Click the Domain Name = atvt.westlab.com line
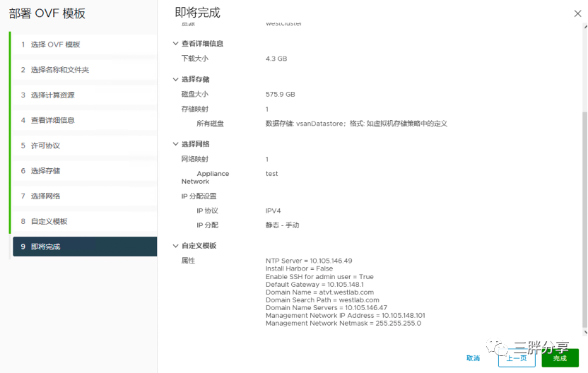 coord(319,292)
